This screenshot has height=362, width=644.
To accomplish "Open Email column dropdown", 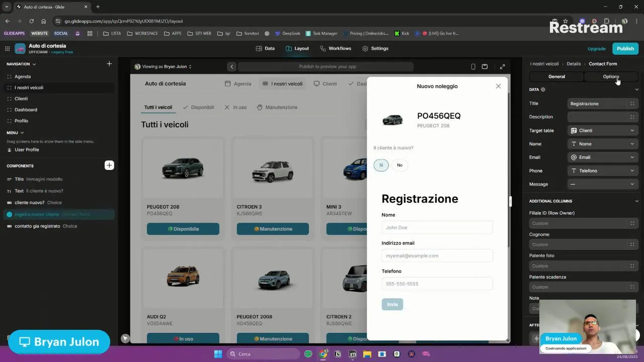I will [x=603, y=157].
